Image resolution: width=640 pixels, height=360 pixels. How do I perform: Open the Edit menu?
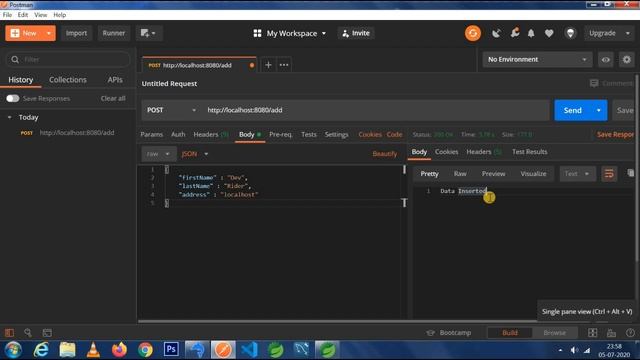pyautogui.click(x=23, y=15)
